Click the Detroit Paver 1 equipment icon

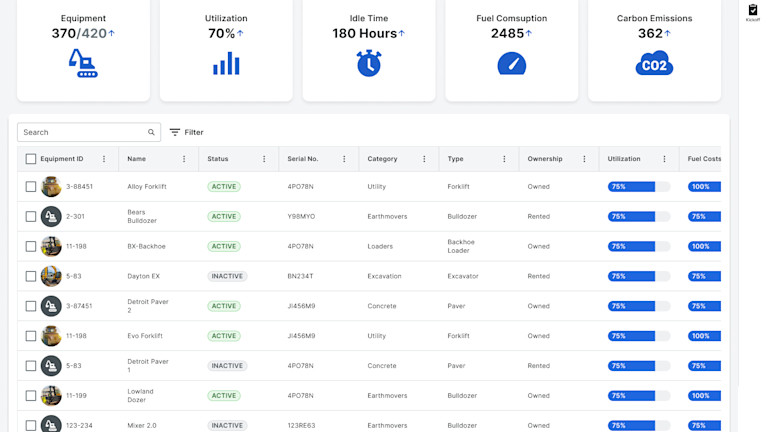point(51,366)
